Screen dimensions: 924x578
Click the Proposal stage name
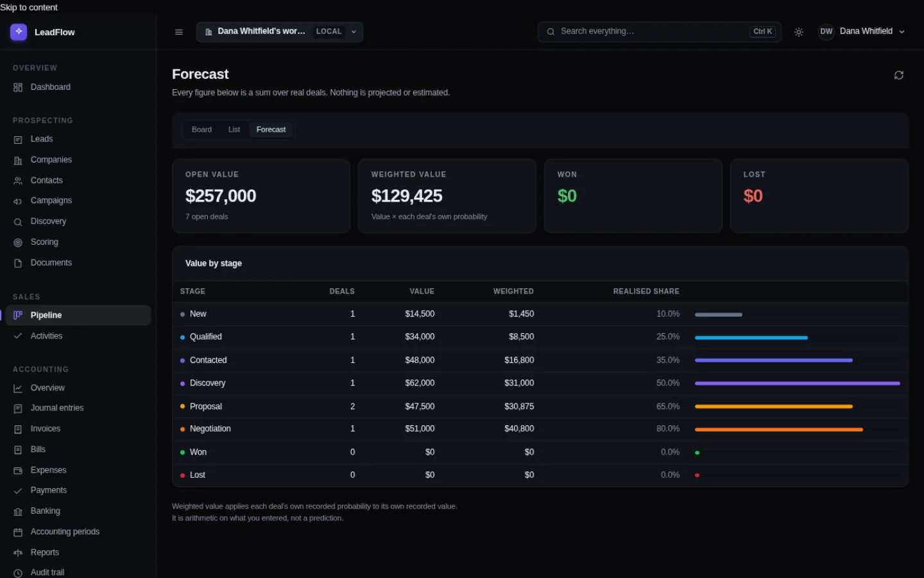click(x=206, y=407)
